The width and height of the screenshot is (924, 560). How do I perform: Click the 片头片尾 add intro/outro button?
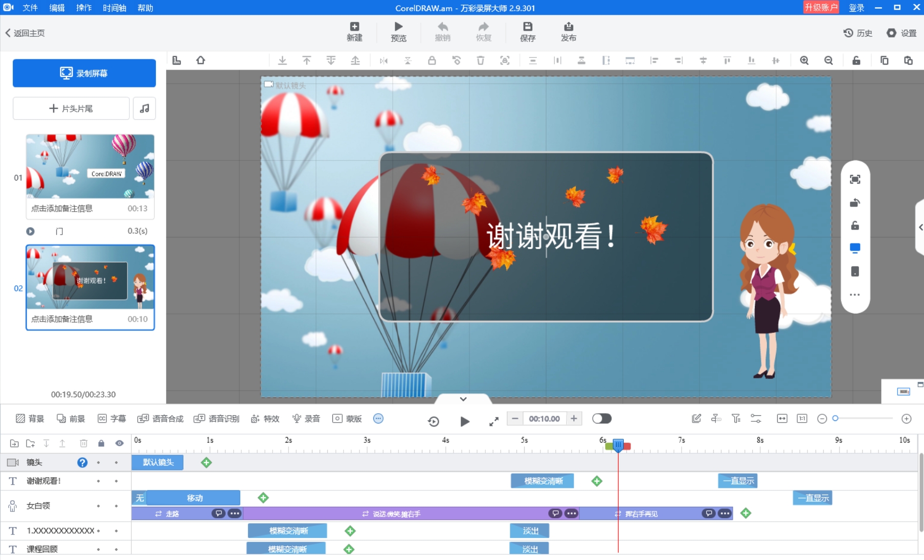tap(71, 108)
